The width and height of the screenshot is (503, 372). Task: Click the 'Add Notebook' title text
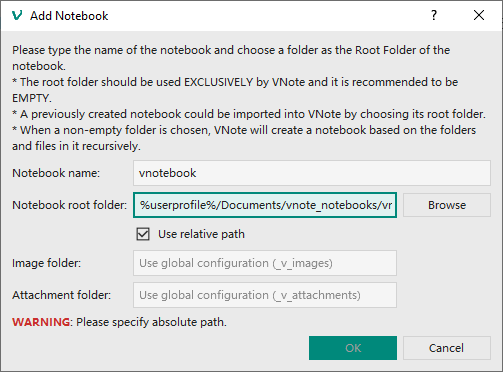click(69, 16)
